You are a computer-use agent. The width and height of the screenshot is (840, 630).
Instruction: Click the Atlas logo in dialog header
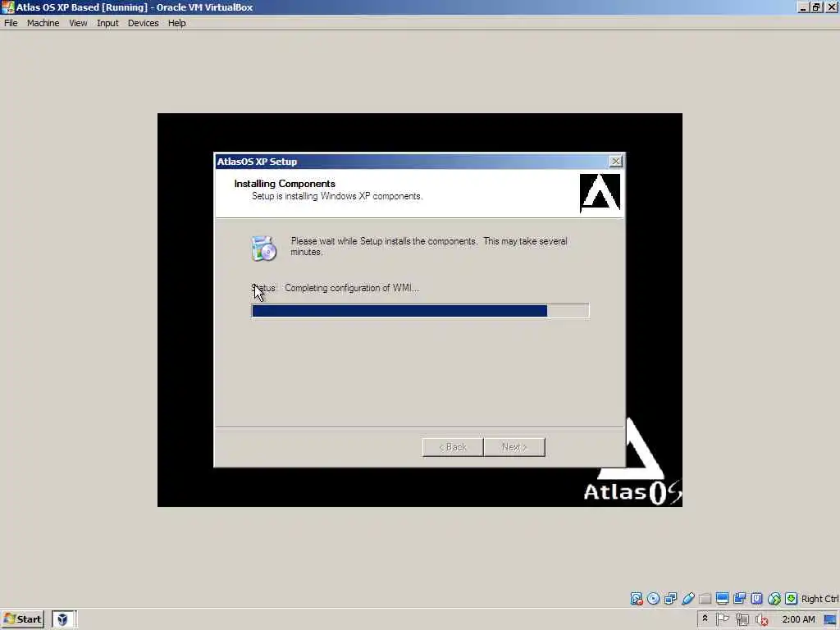pos(600,193)
